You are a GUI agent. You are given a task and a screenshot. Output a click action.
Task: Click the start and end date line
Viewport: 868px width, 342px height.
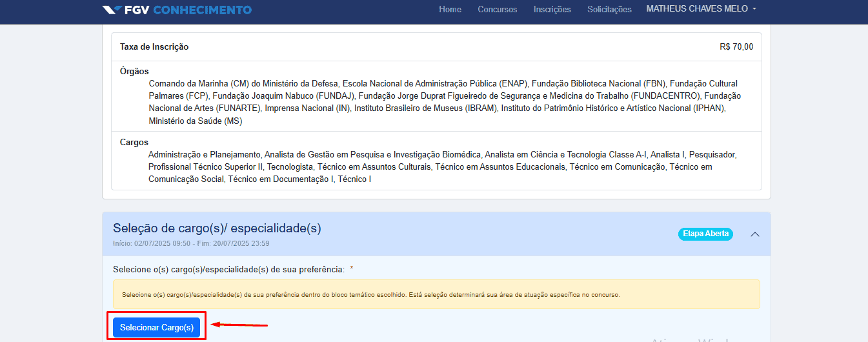191,243
